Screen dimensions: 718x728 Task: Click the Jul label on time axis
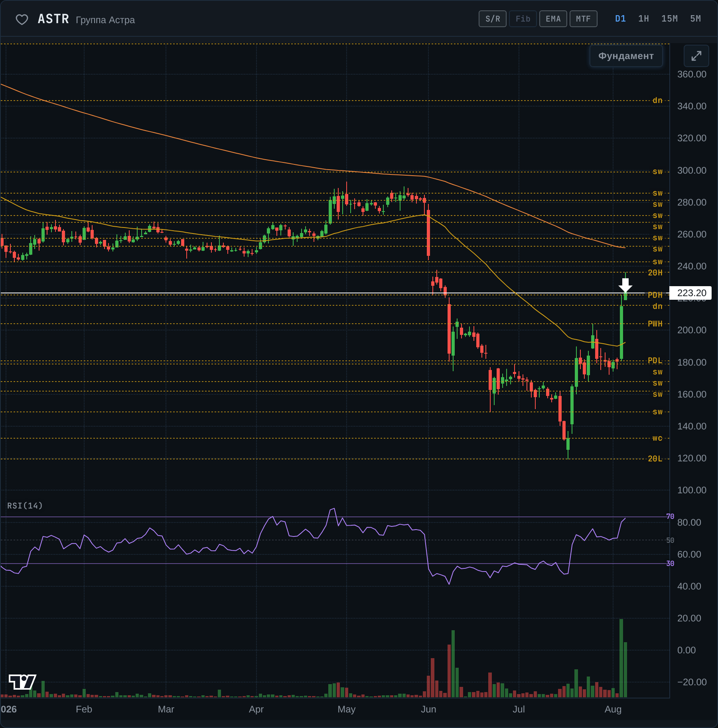pos(519,709)
